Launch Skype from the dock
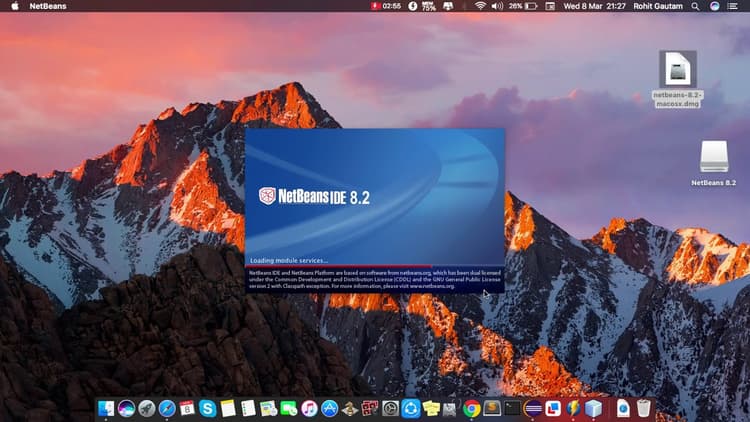 208,409
